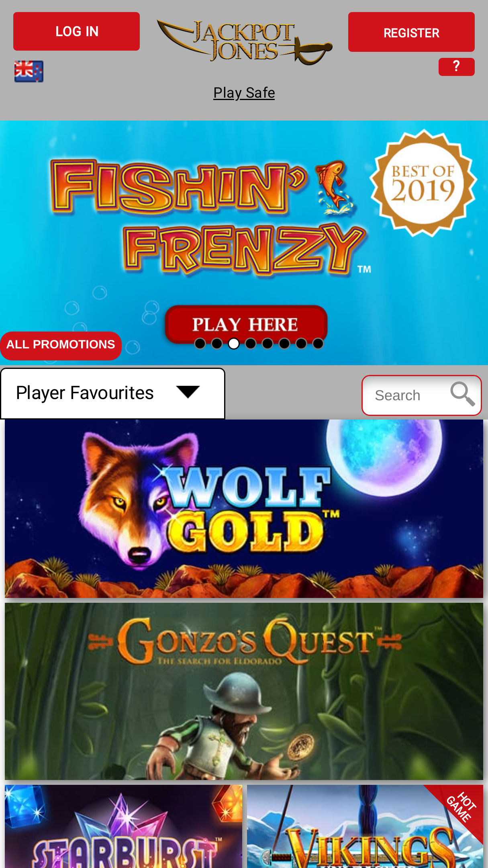Screen dimensions: 488x868
Task: Expand the Player Favourites dropdown arrow
Action: pos(188,392)
